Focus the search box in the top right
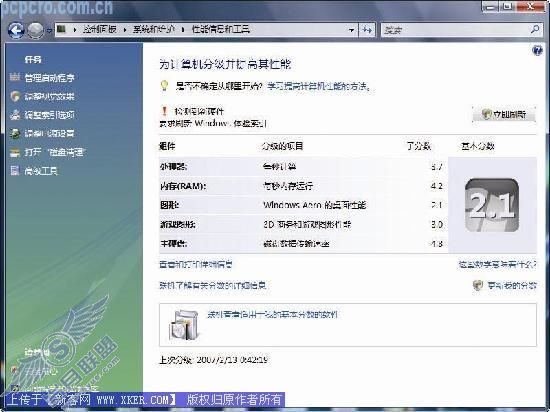The image size is (550, 412). pos(456,30)
